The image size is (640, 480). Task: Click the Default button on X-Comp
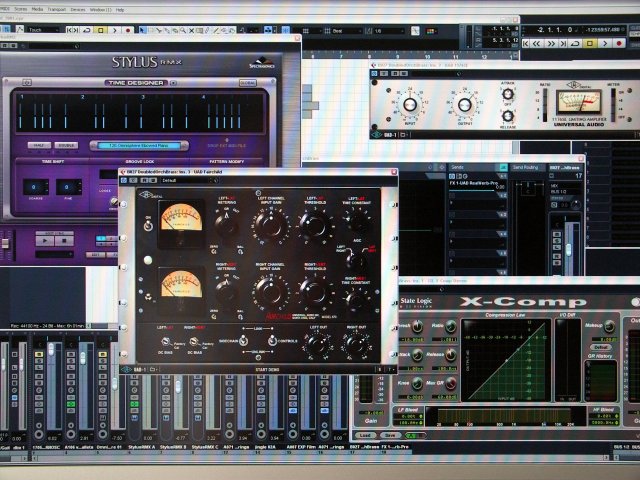[x=601, y=347]
